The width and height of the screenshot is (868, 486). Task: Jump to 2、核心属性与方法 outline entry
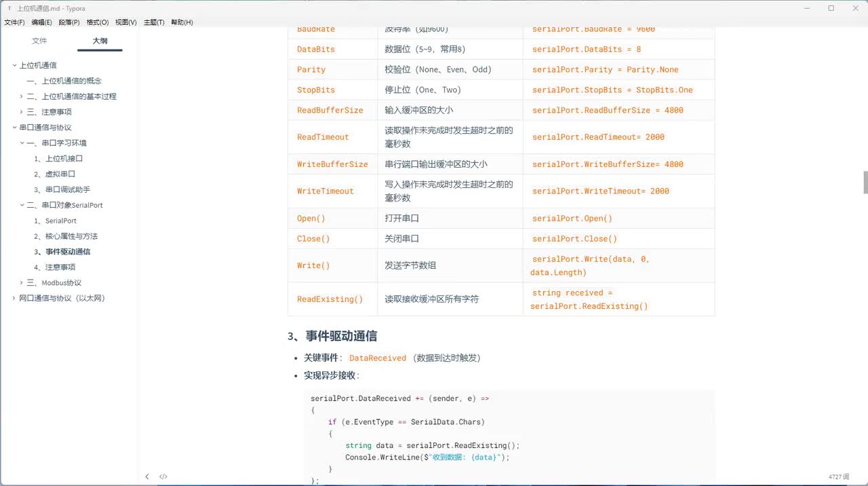click(66, 236)
